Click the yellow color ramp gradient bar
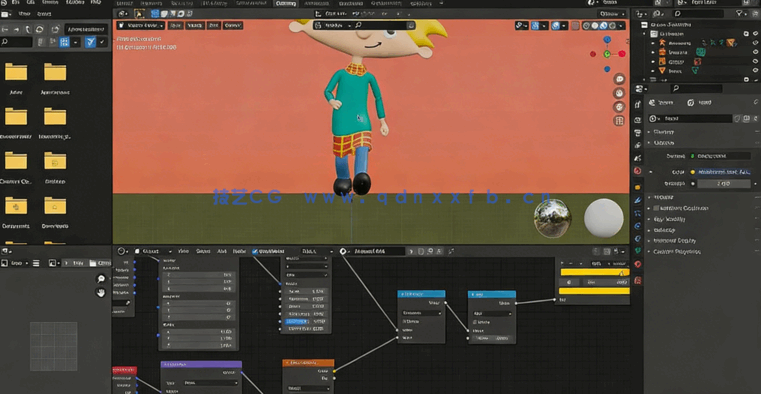Screen dimensions: 761x394 click(x=595, y=273)
